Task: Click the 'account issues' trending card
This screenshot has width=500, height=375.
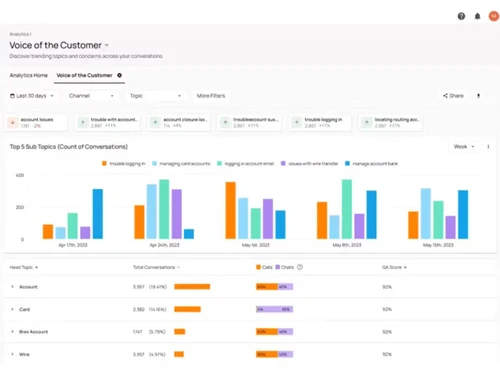Action: (37, 123)
